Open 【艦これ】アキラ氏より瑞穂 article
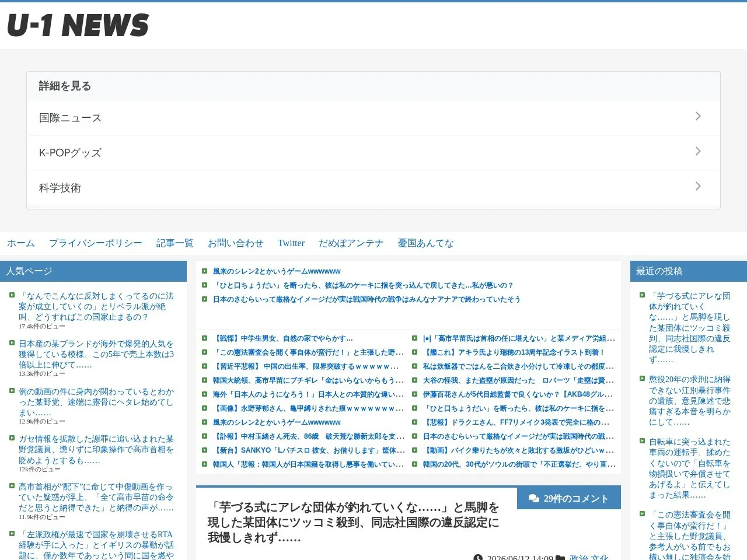Viewport: 747px width, 560px height. coord(514,352)
